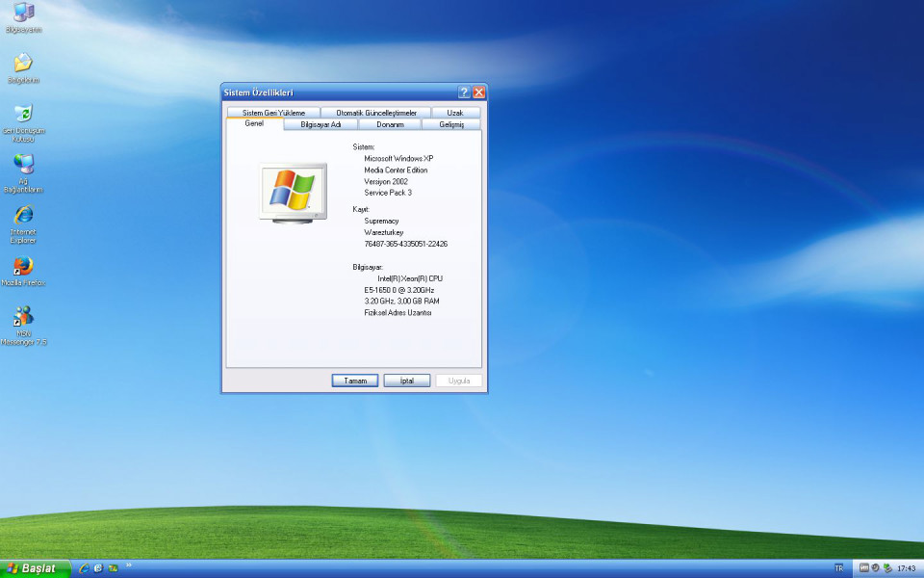Open MSN Messenger 7.5 shortcut
This screenshot has height=578, width=924.
point(23,317)
